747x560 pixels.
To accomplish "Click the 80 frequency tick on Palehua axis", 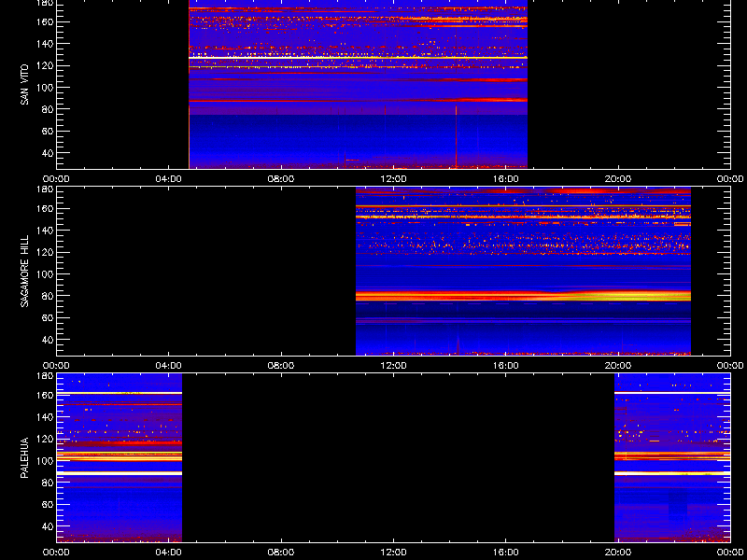I will coord(48,483).
